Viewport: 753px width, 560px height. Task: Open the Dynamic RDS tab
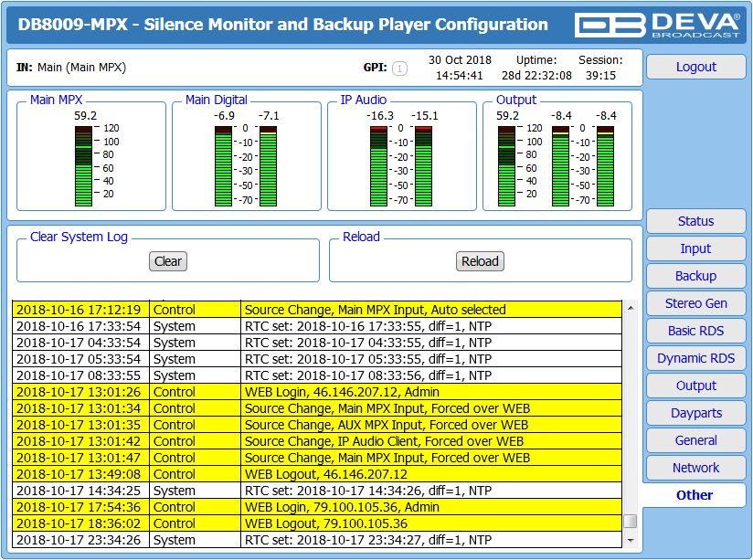click(695, 358)
